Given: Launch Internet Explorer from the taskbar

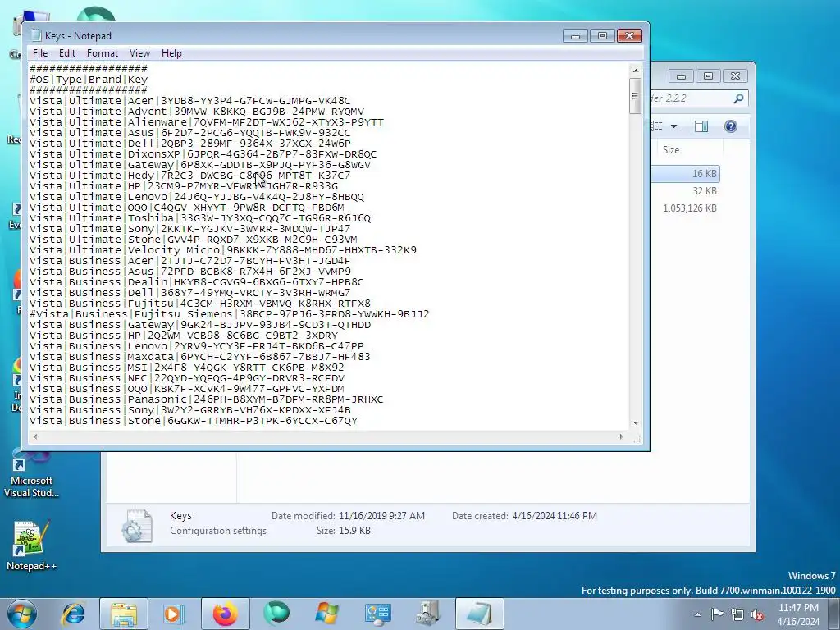Looking at the screenshot, I should (73, 614).
